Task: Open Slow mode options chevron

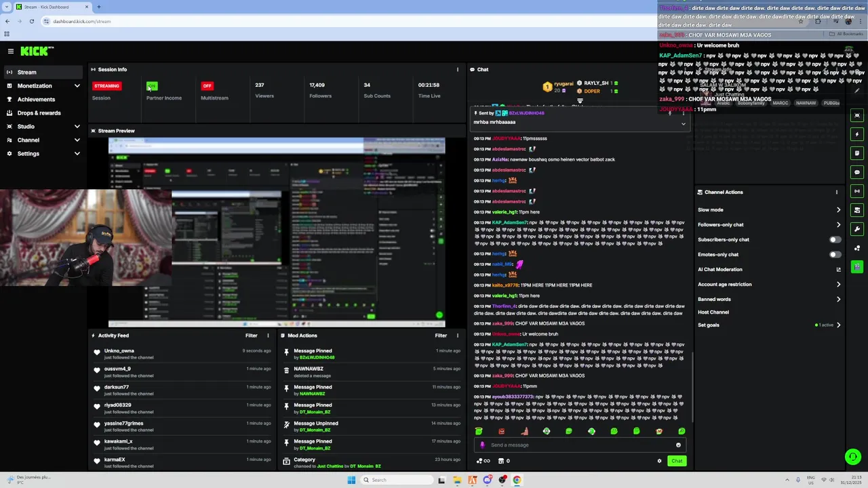Action: (838, 210)
